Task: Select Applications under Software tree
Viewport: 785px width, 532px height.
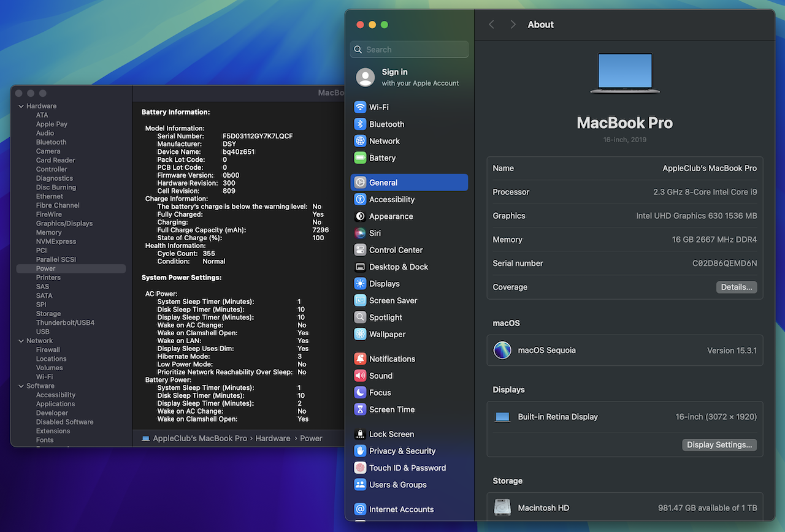Action: 55,404
